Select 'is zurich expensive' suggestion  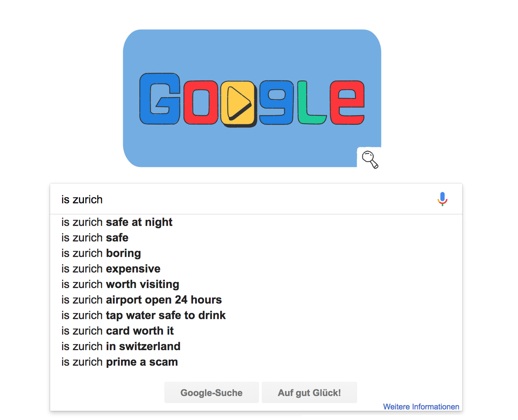pos(111,269)
